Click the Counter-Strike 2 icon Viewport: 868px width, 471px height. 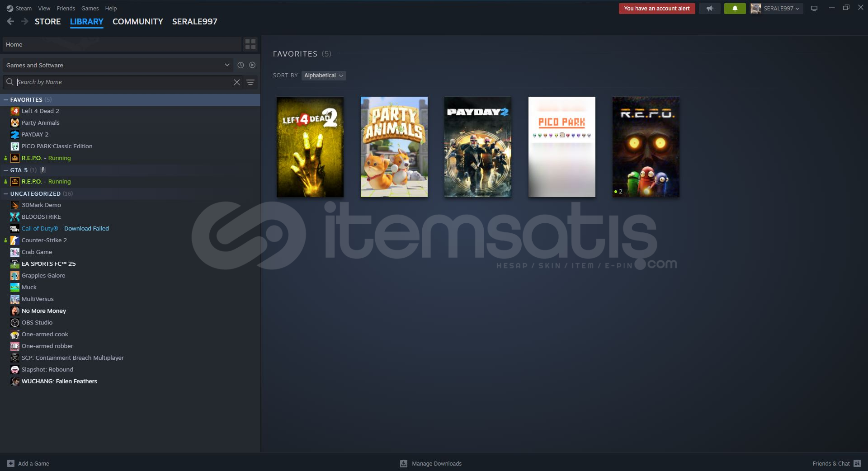pyautogui.click(x=15, y=240)
